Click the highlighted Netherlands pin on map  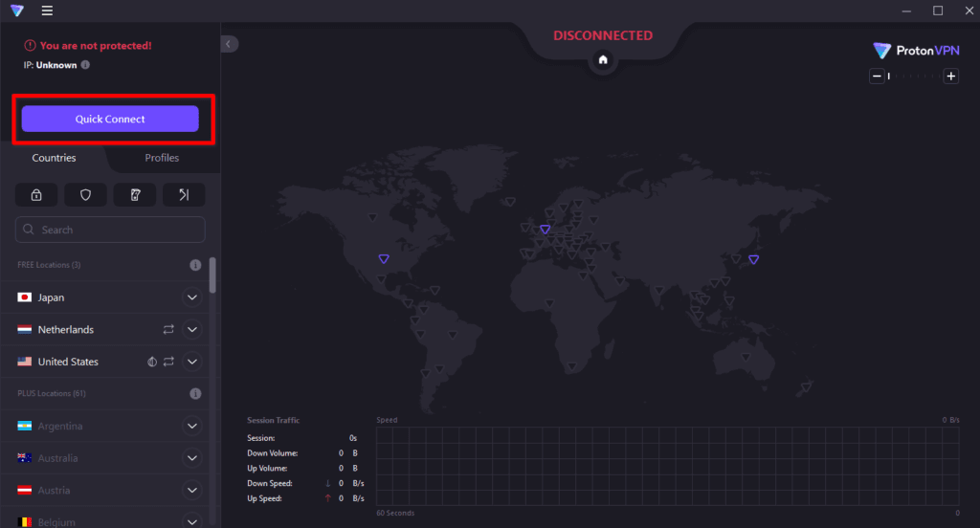(545, 230)
